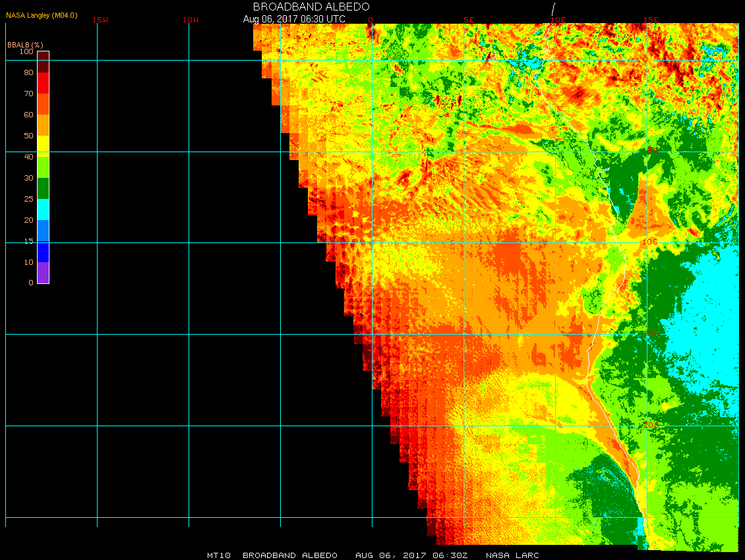Click the legend value '100'
Viewport: 745px width, 560px height.
coord(26,51)
